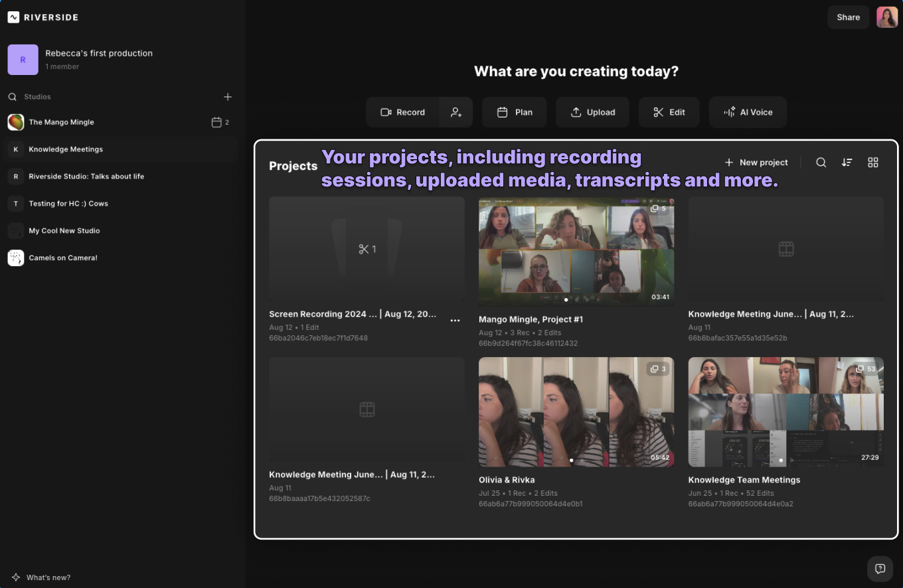903x588 pixels.
Task: Click The Mango Mingle studio avatar
Action: click(x=16, y=122)
